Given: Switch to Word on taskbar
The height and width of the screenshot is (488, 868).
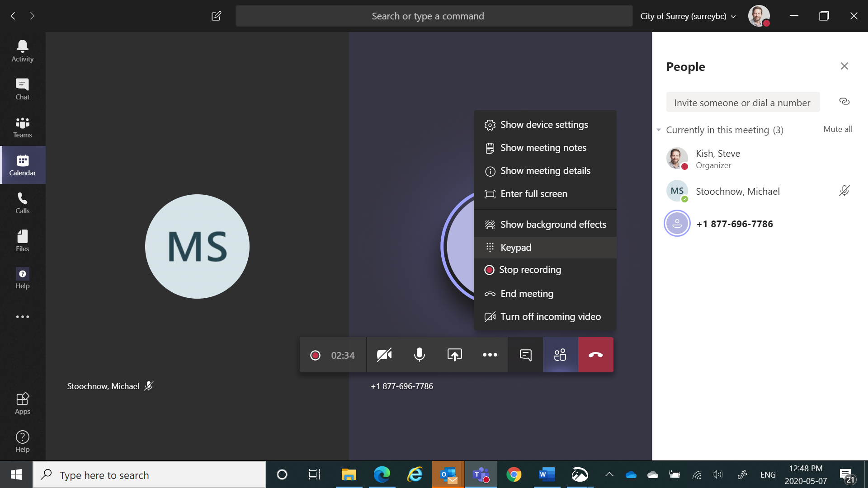Looking at the screenshot, I should point(547,474).
